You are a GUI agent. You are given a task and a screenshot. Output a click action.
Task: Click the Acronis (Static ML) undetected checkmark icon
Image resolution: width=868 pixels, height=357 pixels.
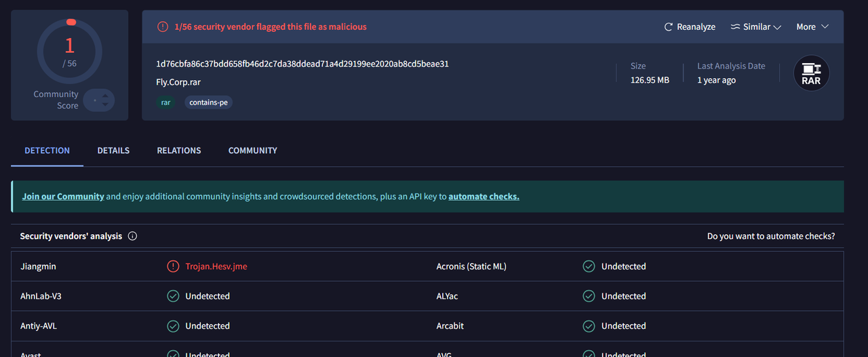[589, 267]
